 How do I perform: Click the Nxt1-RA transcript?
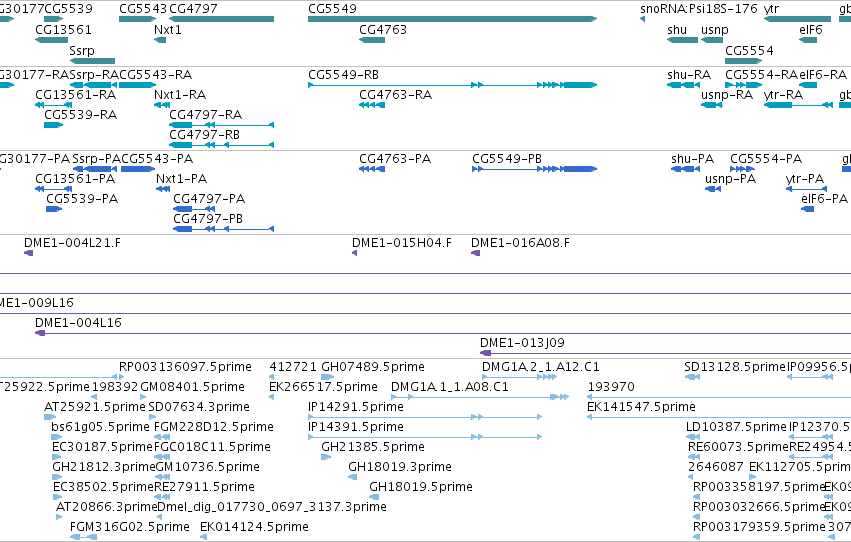click(x=162, y=105)
